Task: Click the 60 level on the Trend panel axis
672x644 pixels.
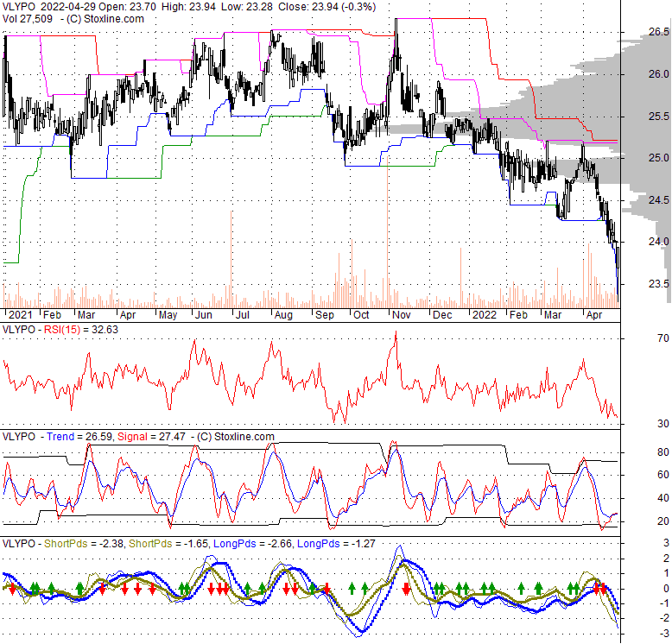Action: [x=663, y=475]
